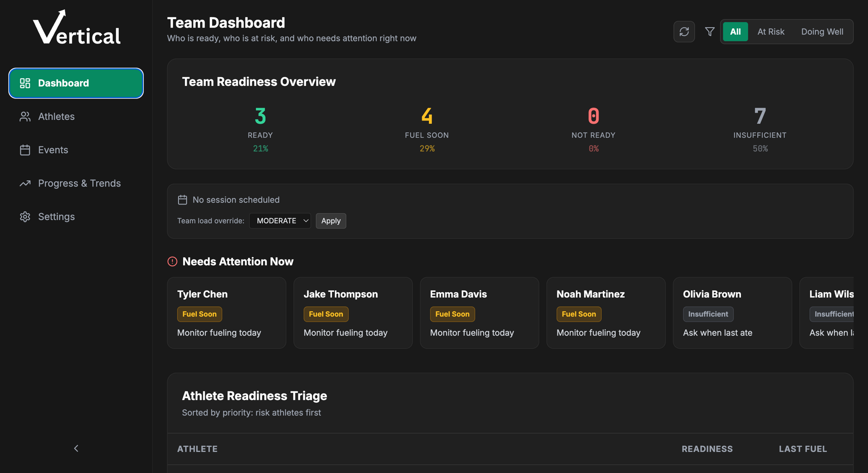868x473 pixels.
Task: Click the alert icon beside Needs Attention Now
Action: [x=172, y=262]
